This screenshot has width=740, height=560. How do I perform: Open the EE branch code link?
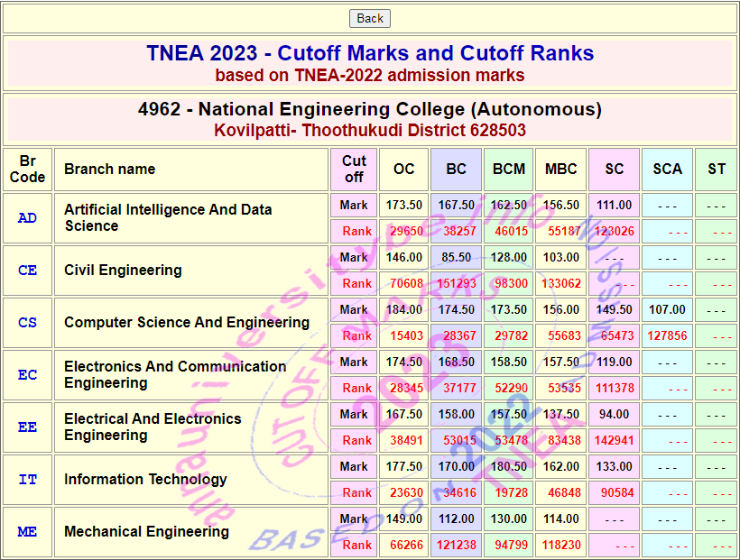27,427
